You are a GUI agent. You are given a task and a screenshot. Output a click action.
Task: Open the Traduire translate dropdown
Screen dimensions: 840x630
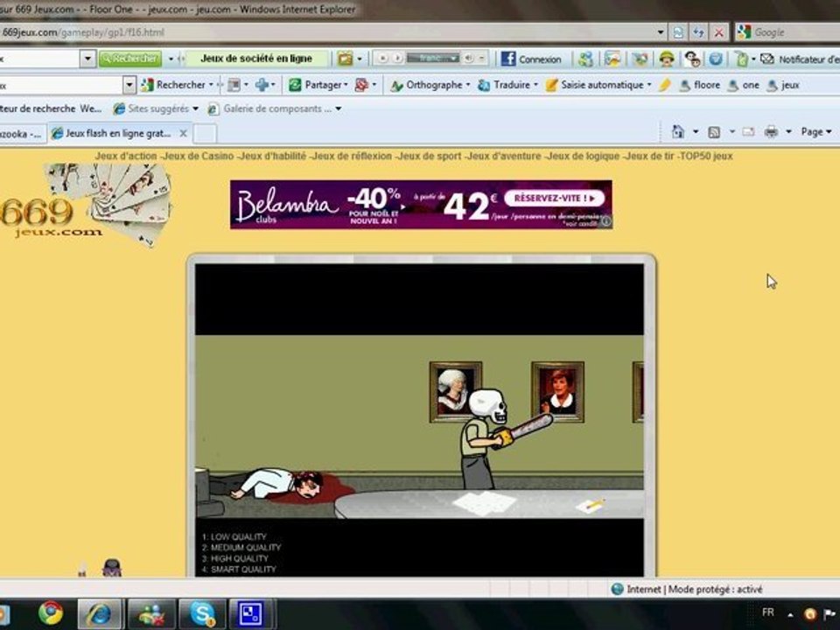tap(507, 85)
